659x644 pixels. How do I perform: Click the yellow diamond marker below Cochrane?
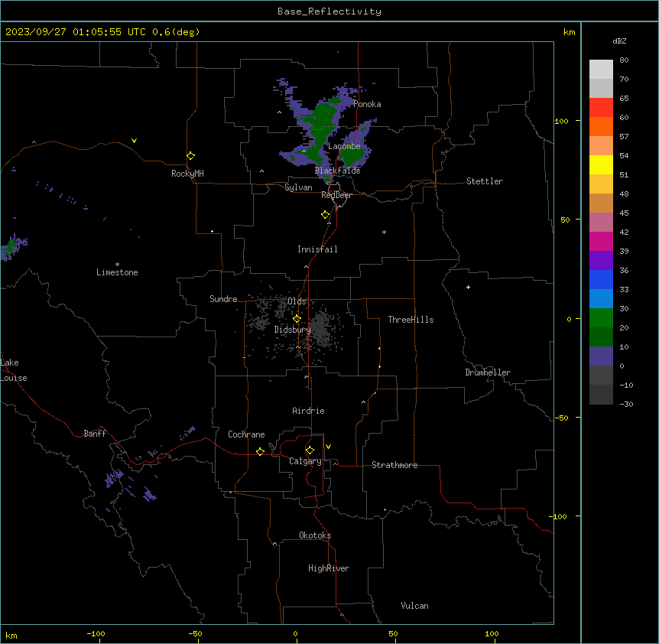tap(260, 451)
